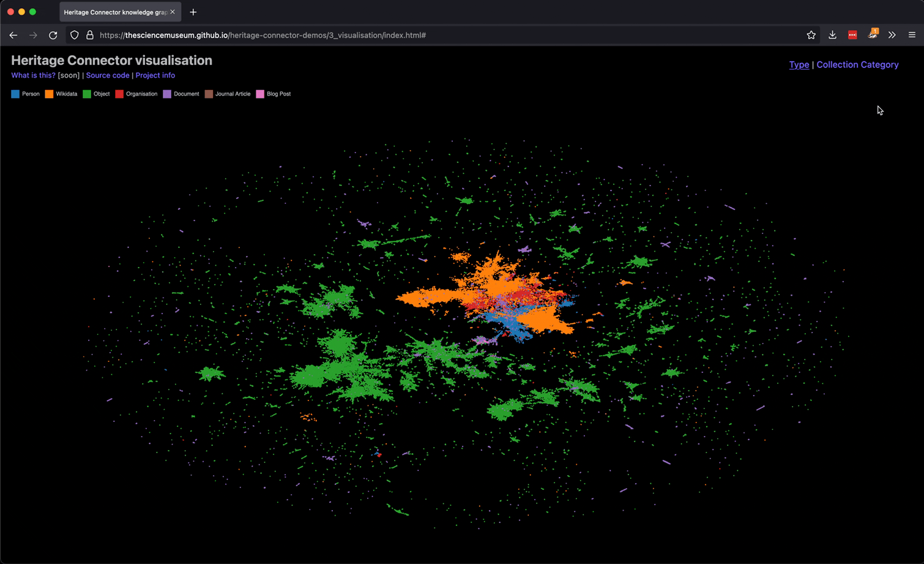
Task: Close the Heritage Connector tab
Action: tap(173, 12)
